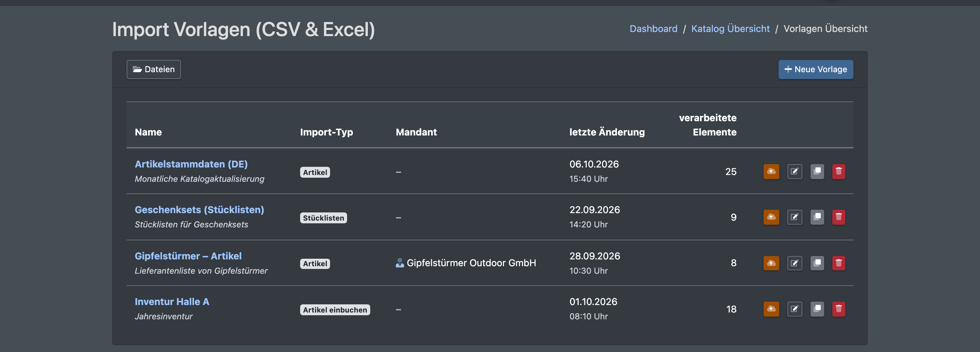Upload file for Inventur Halle A template
980x352 pixels.
771,309
